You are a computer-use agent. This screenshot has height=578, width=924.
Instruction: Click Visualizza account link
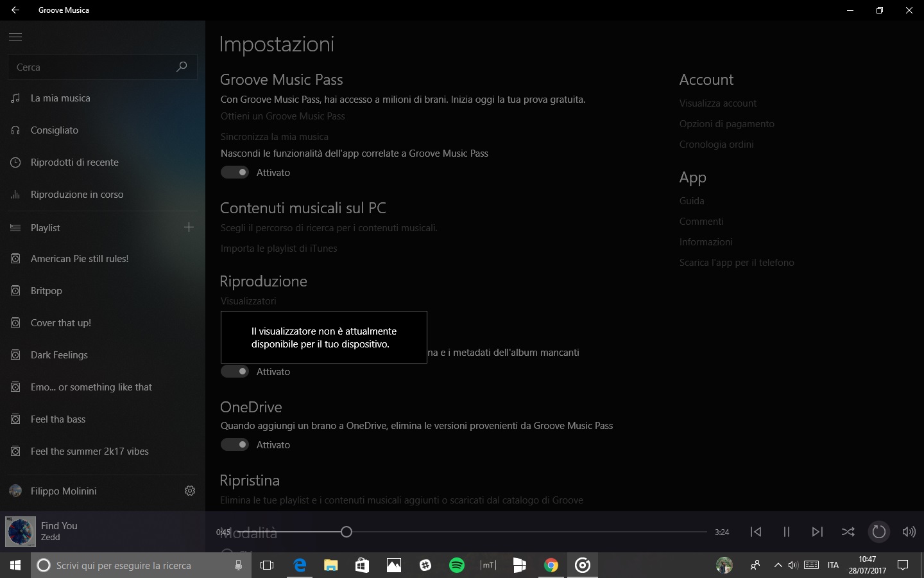[718, 103]
